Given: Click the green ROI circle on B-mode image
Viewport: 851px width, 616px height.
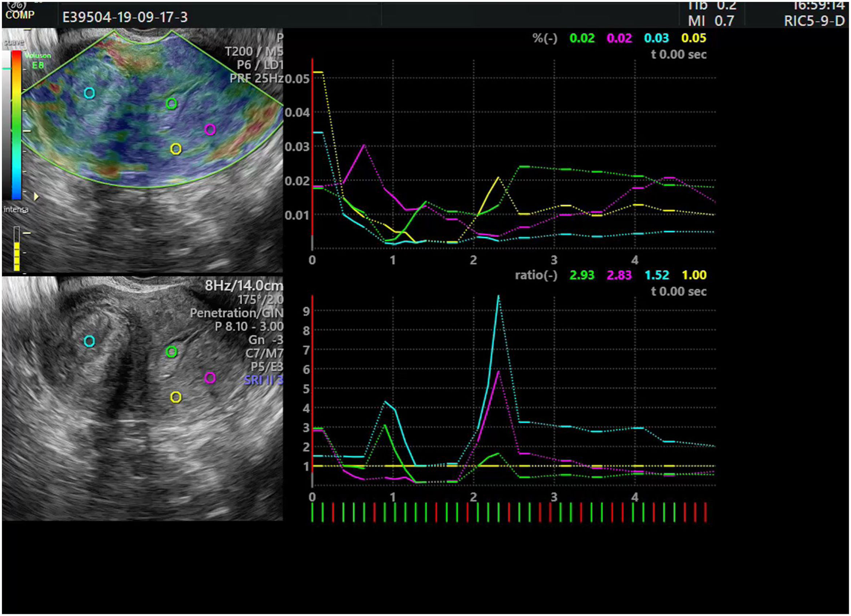Looking at the screenshot, I should [x=172, y=352].
